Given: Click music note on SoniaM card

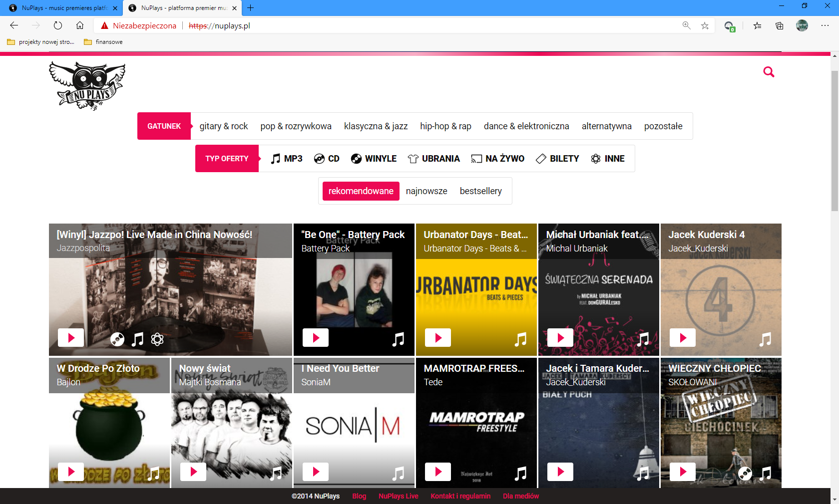Looking at the screenshot, I should (x=398, y=473).
